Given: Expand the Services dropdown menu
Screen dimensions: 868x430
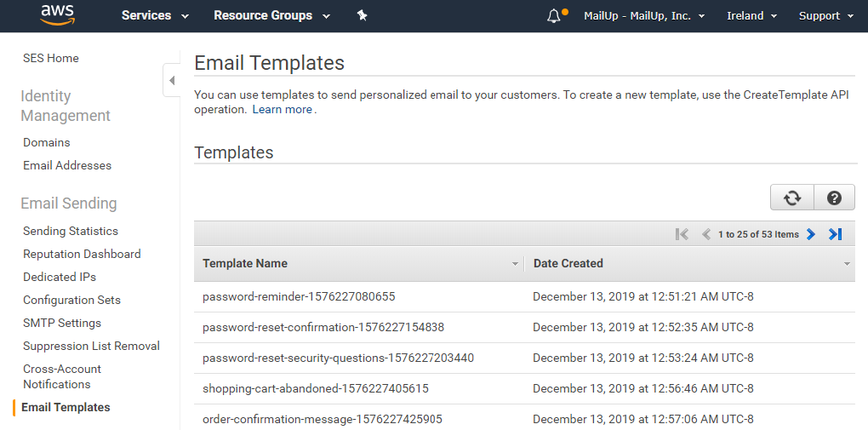Looking at the screenshot, I should 155,16.
